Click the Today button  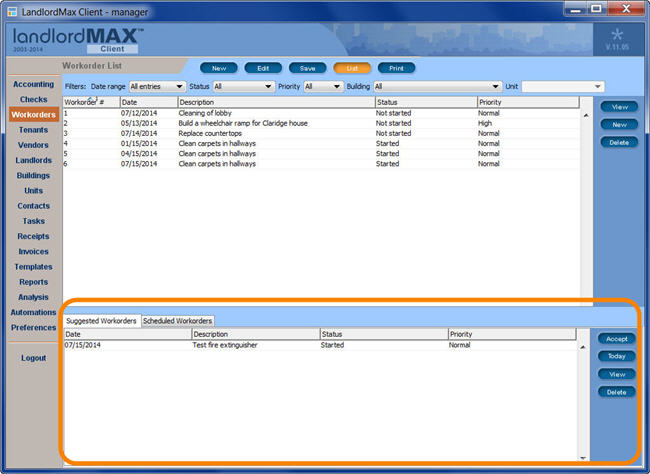[x=617, y=356]
